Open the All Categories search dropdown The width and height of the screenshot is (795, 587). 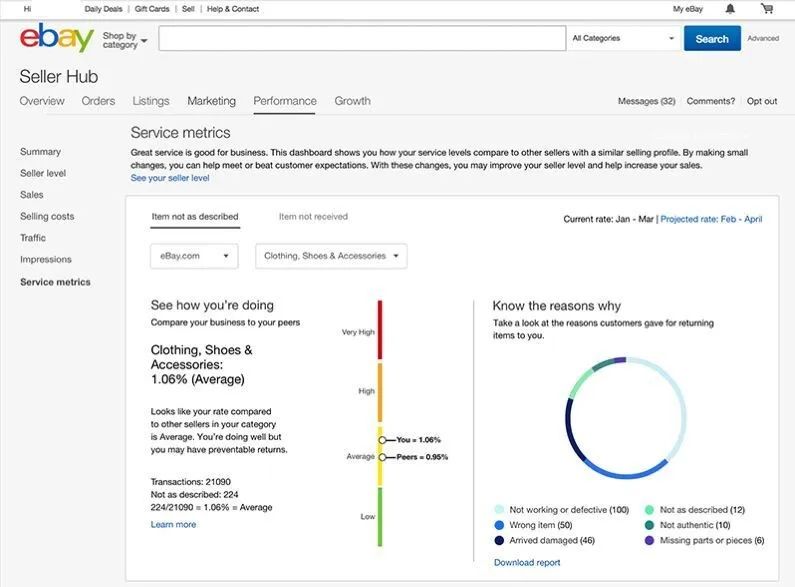pos(623,39)
